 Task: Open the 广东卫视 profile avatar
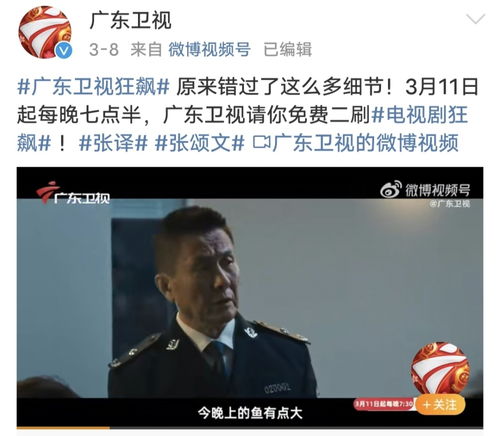(x=44, y=32)
